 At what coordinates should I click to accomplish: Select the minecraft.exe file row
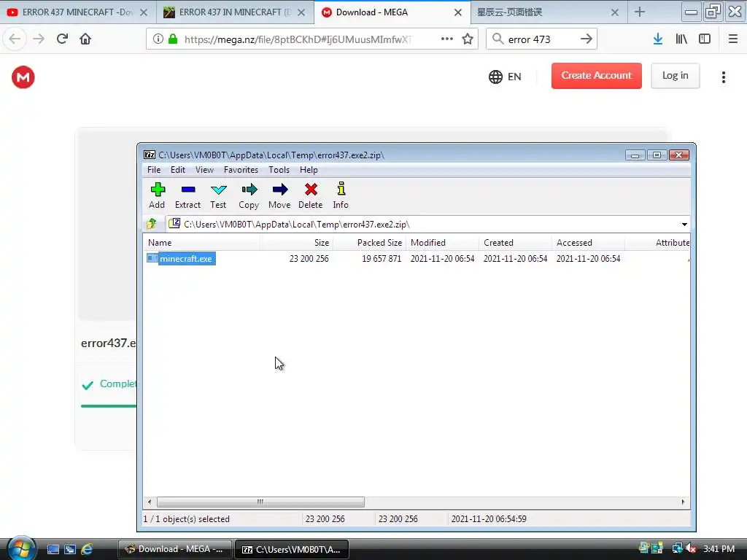tap(416, 259)
